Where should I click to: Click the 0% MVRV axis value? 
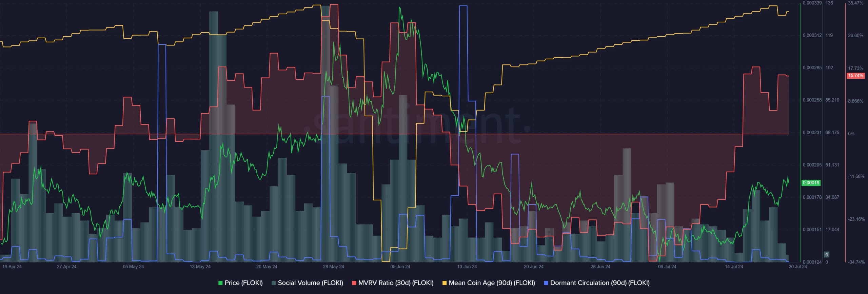coord(851,134)
